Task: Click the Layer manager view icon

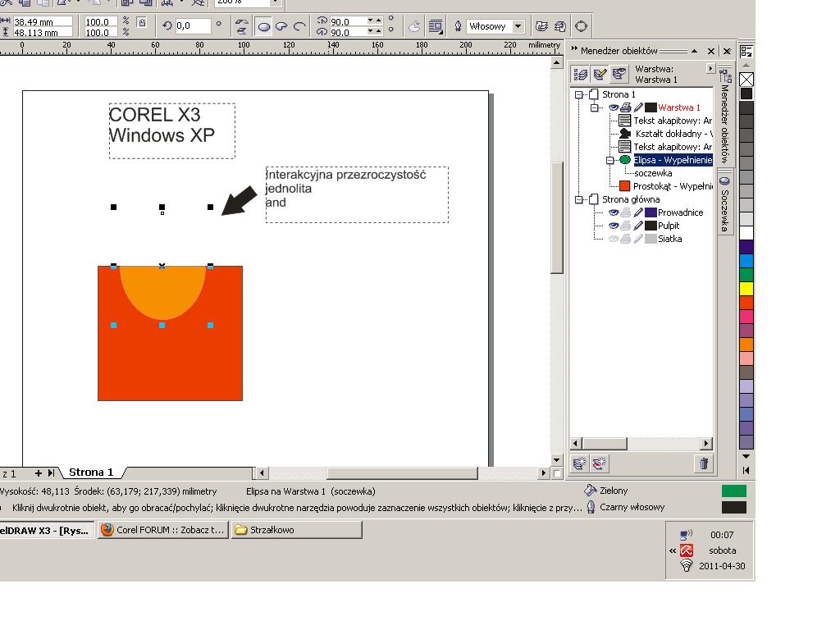Action: pyautogui.click(x=619, y=75)
